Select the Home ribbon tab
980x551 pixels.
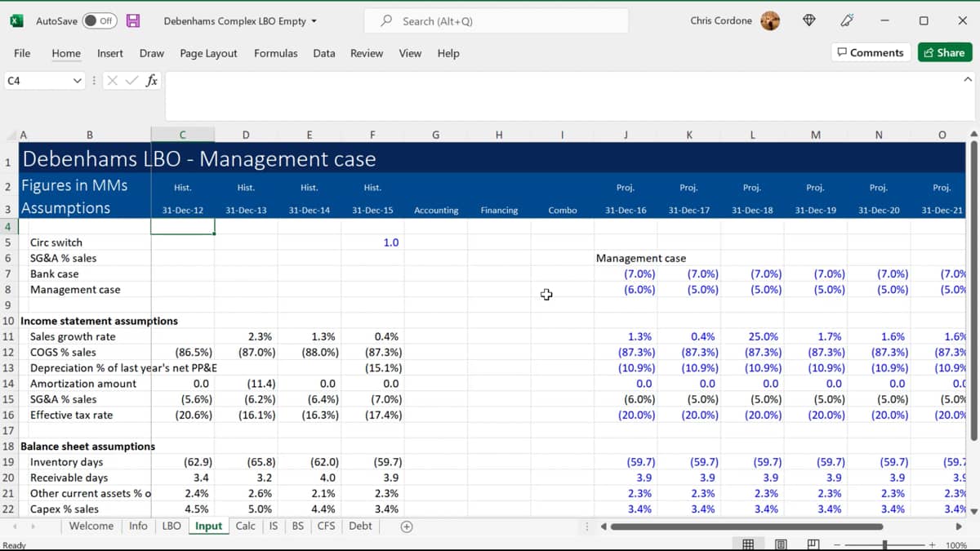tap(66, 53)
